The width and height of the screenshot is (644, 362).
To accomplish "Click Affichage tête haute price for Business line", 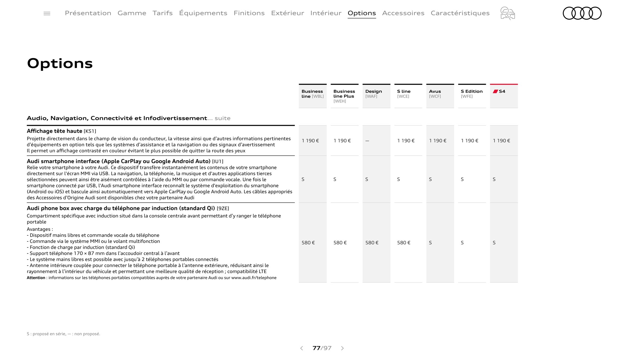I will coord(310,141).
